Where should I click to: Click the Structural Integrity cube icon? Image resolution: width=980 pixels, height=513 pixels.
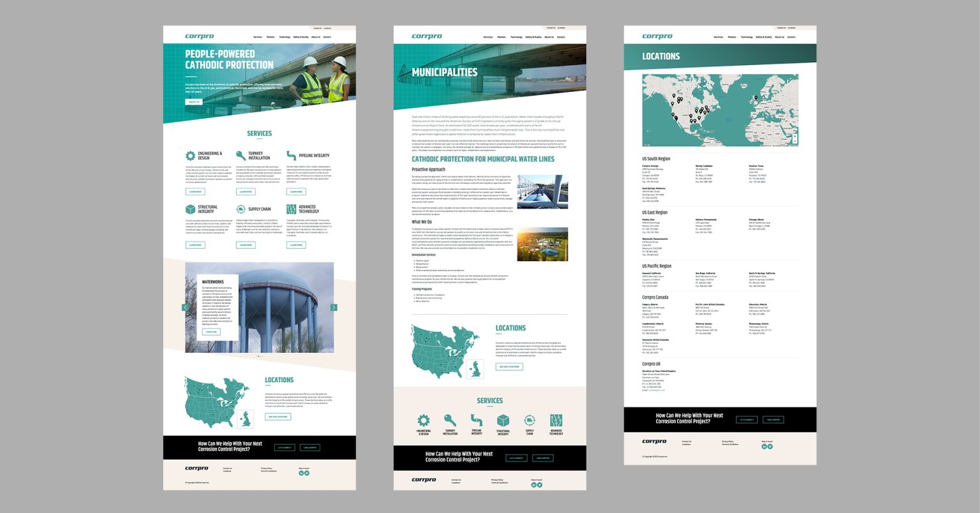coord(189,208)
